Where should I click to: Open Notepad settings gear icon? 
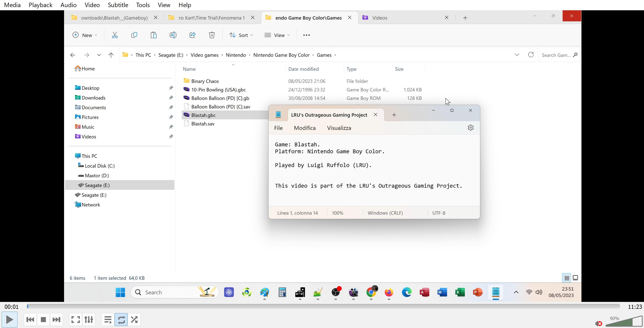[470, 128]
